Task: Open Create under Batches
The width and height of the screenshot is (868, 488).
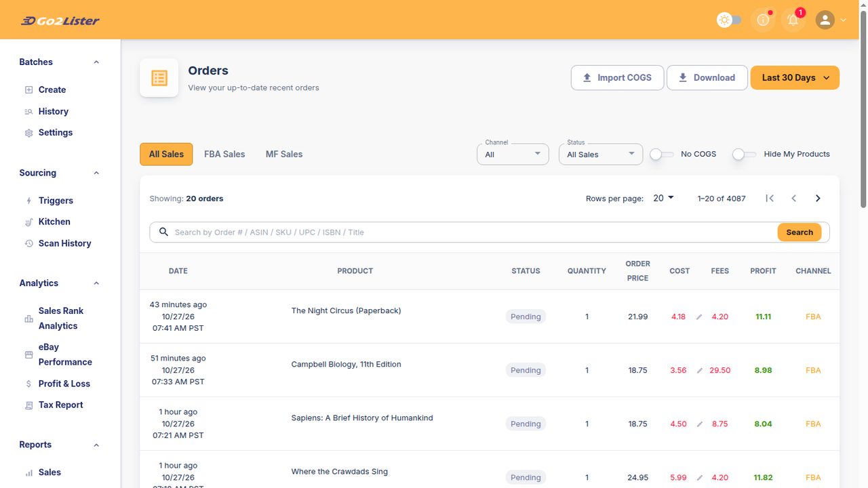Action: [x=52, y=89]
